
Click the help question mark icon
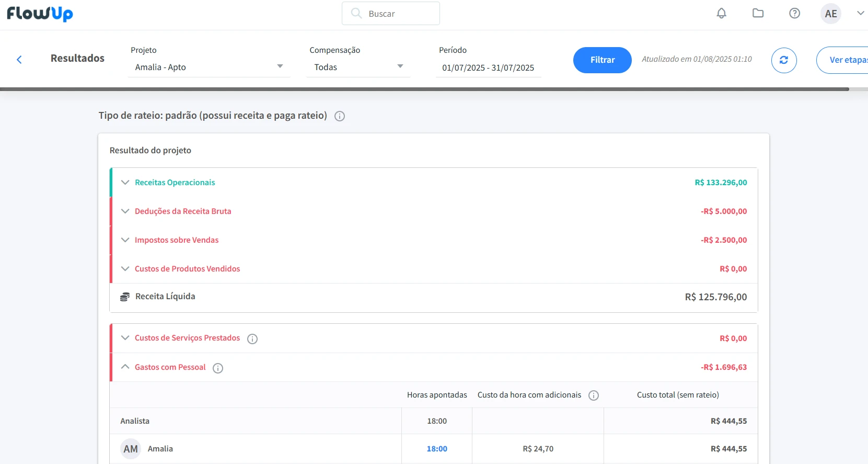tap(794, 14)
